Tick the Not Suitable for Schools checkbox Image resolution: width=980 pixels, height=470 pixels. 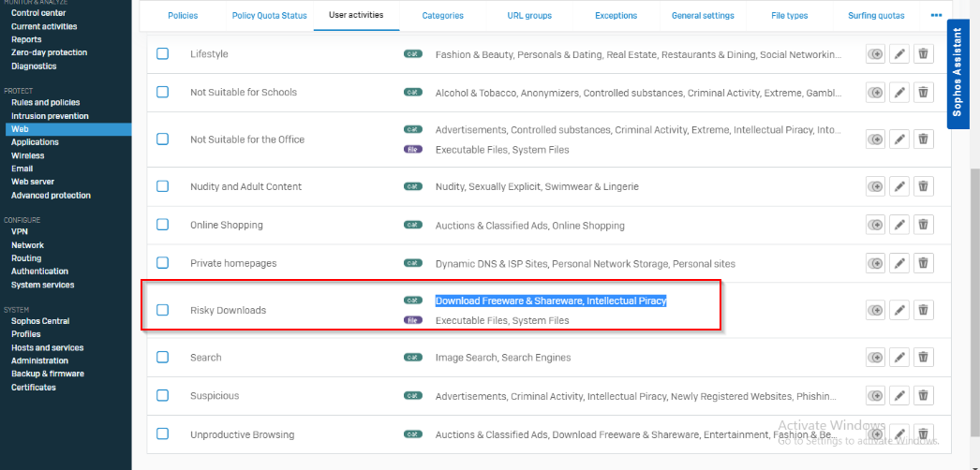coord(162,92)
